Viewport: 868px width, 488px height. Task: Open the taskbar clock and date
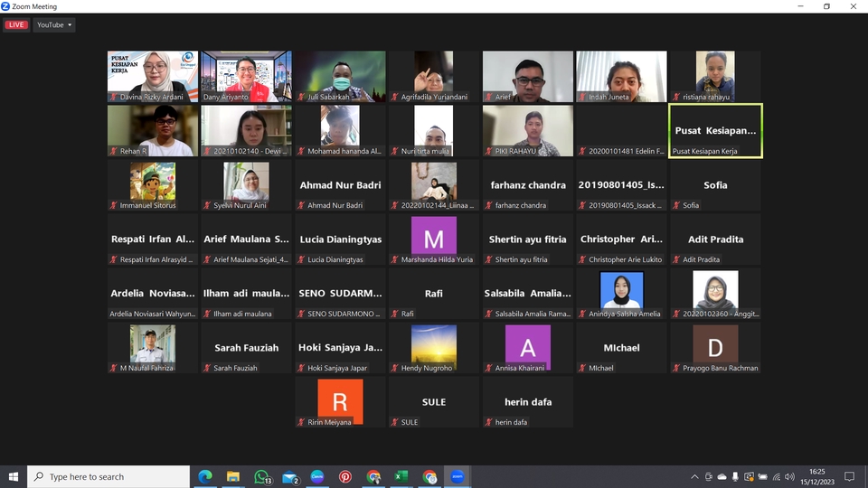coord(816,476)
